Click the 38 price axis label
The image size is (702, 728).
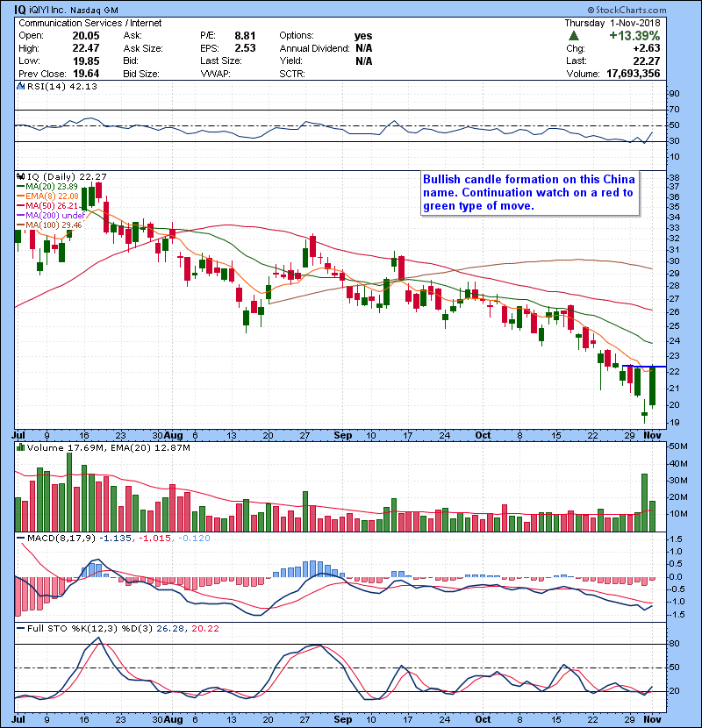(x=674, y=178)
